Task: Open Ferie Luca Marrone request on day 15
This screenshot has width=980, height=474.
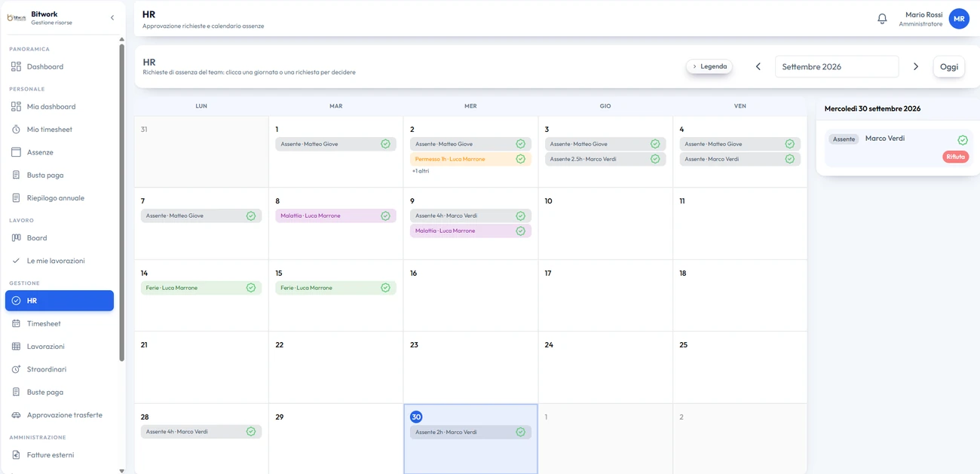Action: tap(336, 288)
